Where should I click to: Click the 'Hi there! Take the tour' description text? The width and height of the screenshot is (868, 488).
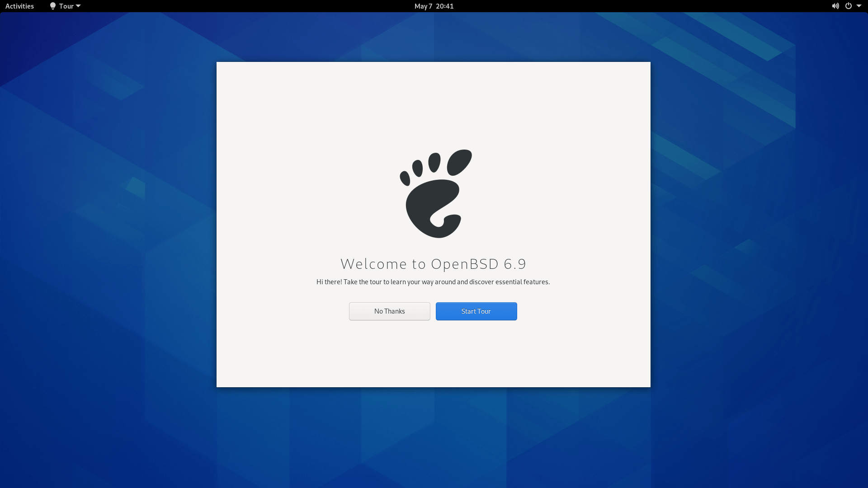point(433,282)
